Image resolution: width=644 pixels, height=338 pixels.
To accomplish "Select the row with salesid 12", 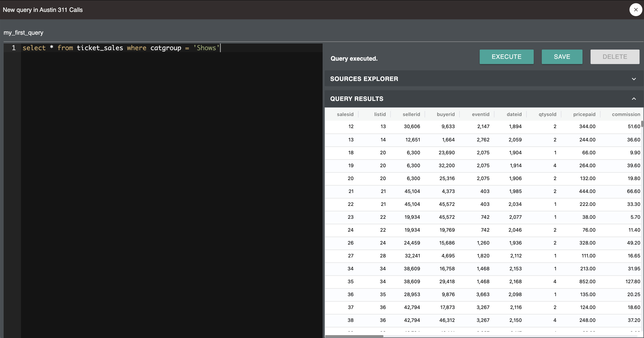I will (x=475, y=126).
